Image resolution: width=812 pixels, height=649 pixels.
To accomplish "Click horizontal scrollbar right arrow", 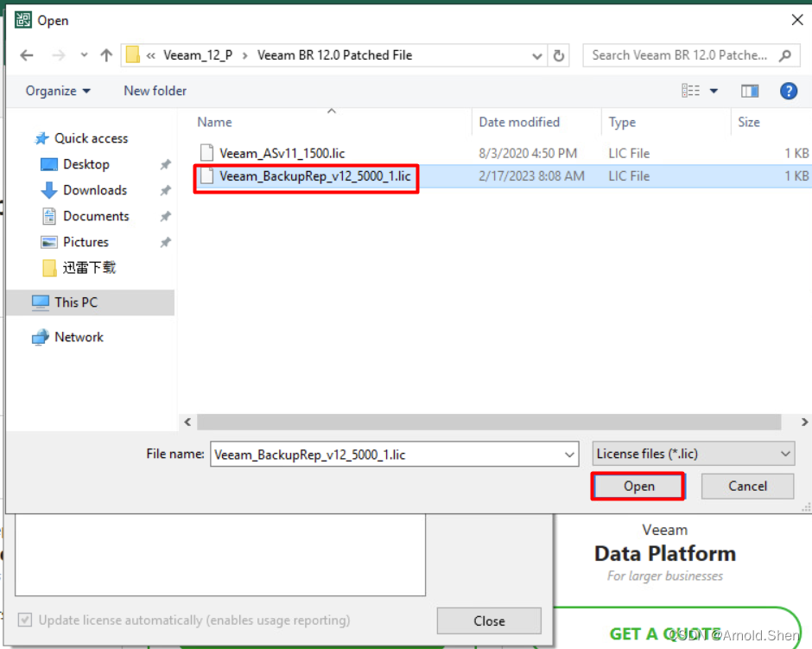I will pos(805,422).
